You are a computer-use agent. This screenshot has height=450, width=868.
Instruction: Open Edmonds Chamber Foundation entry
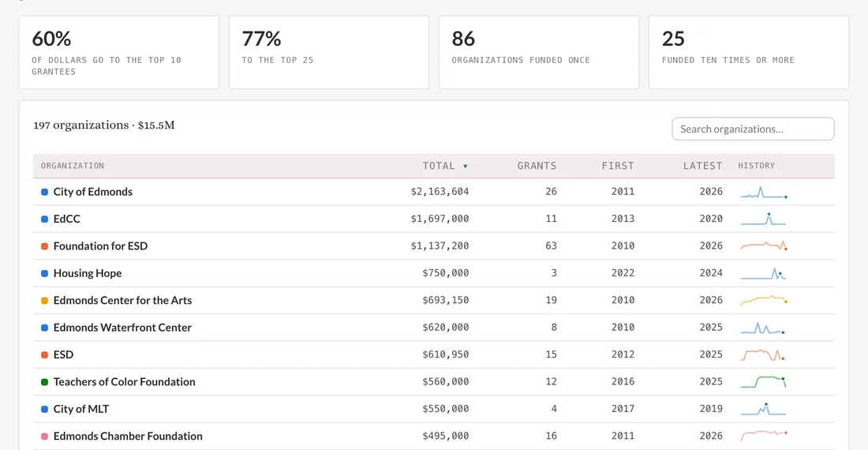(128, 436)
